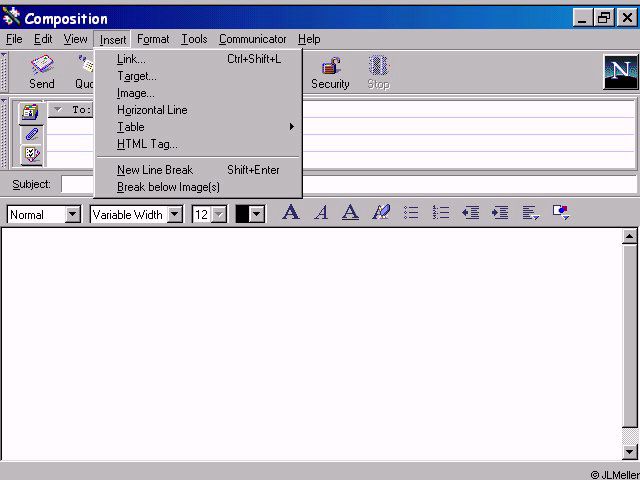This screenshot has height=480, width=640.
Task: Choose Link... from the Insert menu
Action: 198,59
